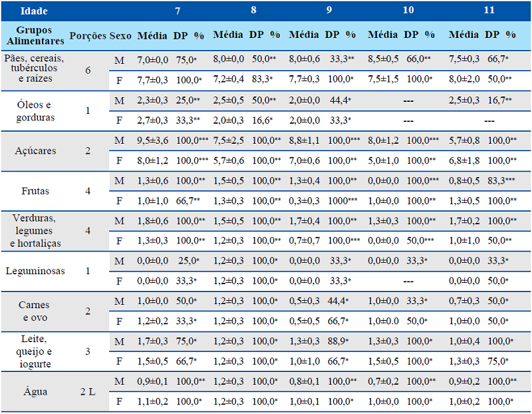Click the Frutas row label

(34, 192)
